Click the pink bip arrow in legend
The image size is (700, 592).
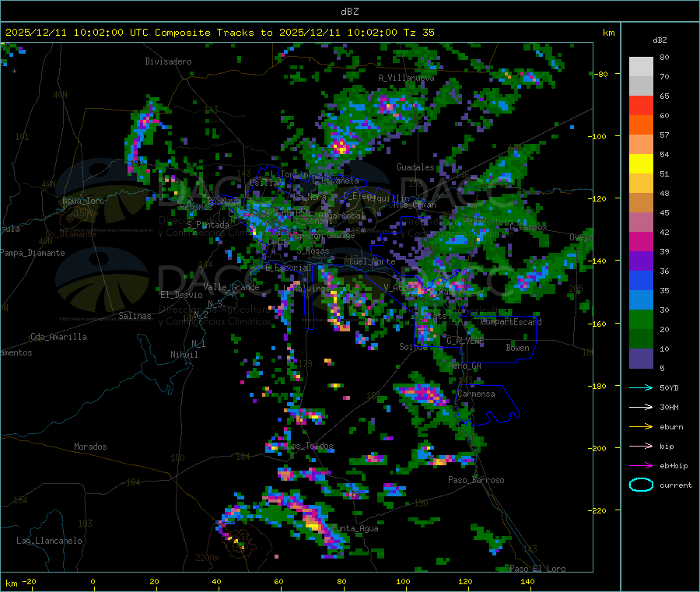pos(641,446)
